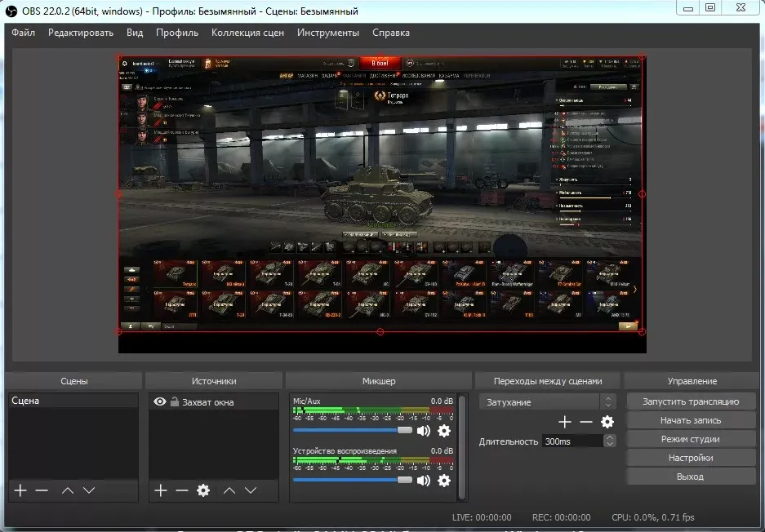
Task: Open the Затухание transition dropdown
Action: click(547, 401)
